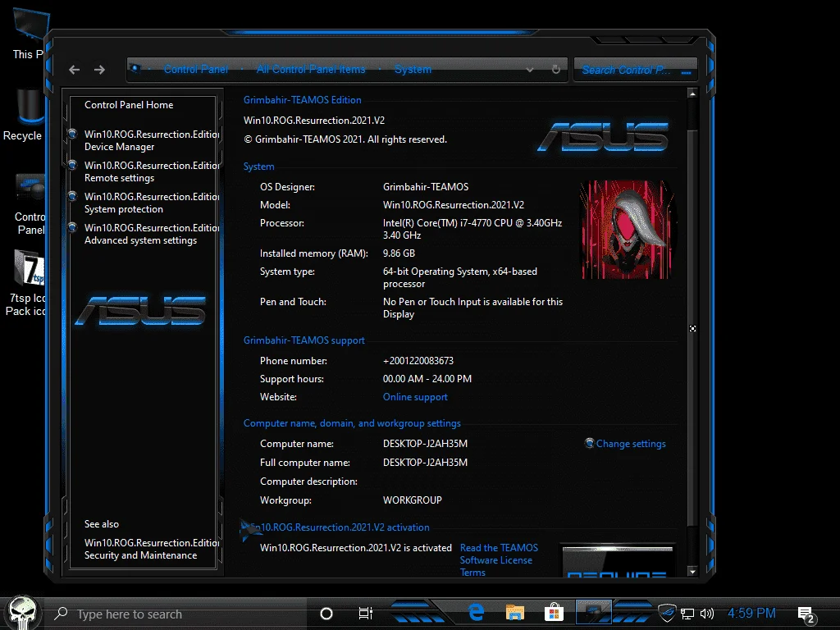Open Control Panel Home
Viewport: 840px width, 630px height.
[x=129, y=105]
